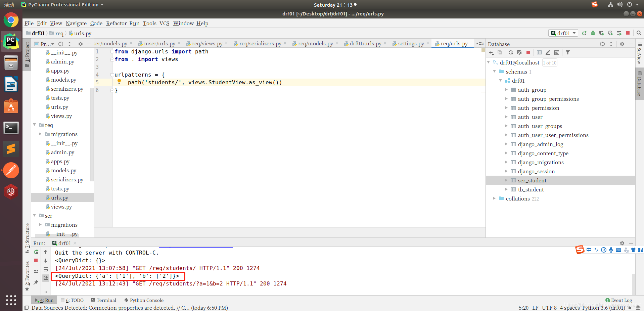Viewport: 644px width, 311px height.
Task: Open the drf01 run configuration dropdown
Action: (x=563, y=33)
